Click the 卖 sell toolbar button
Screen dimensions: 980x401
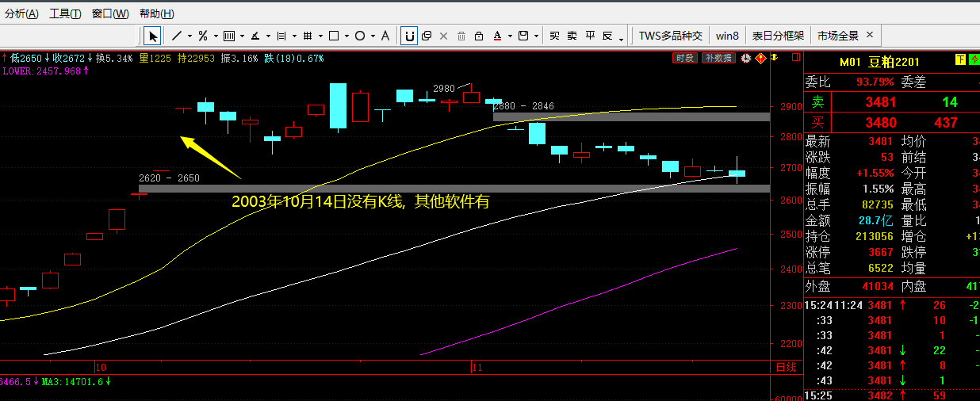[x=572, y=36]
